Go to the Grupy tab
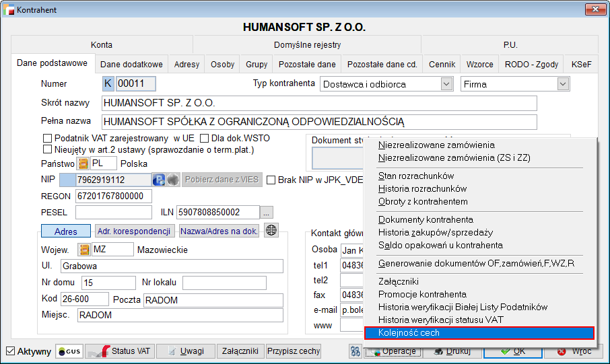The height and width of the screenshot is (364, 610). point(257,64)
